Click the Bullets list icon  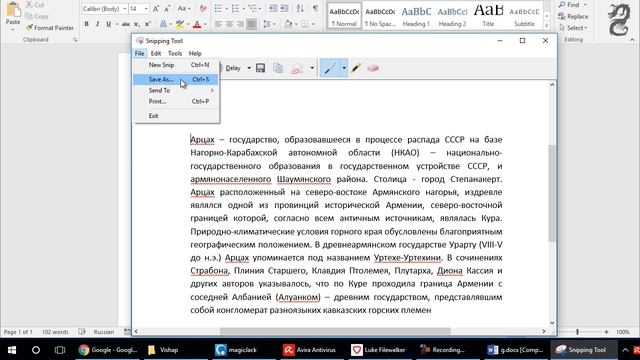coord(218,9)
